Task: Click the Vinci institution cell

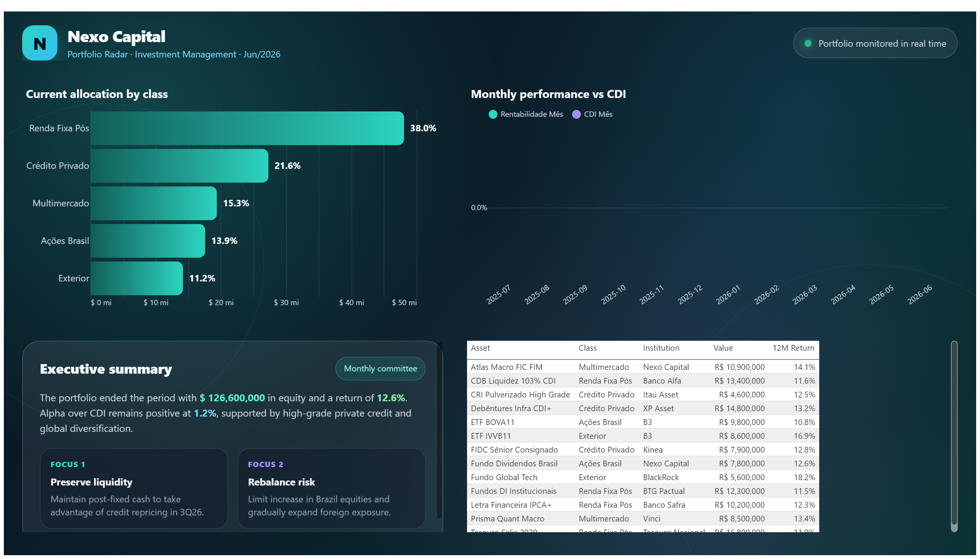Action: 652,519
